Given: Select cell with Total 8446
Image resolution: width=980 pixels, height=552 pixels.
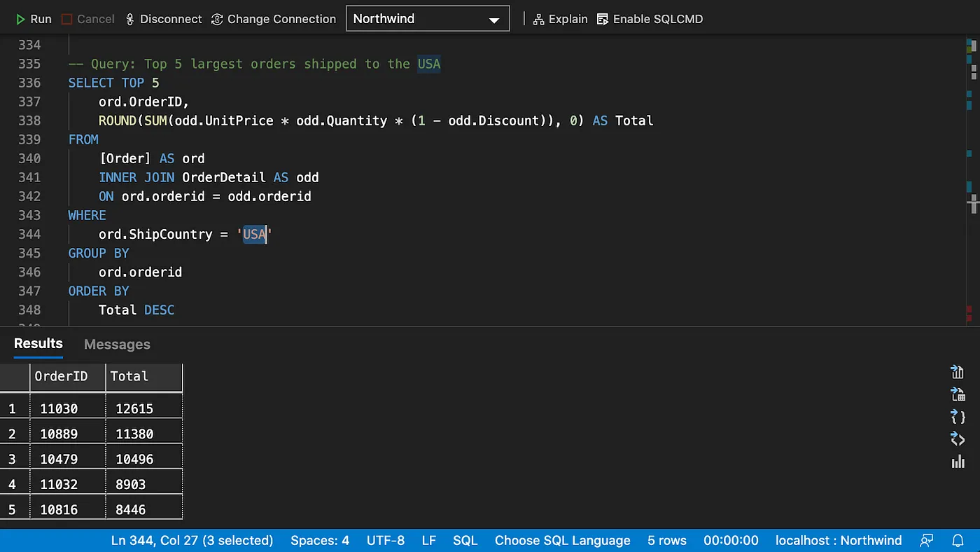Looking at the screenshot, I should (144, 509).
